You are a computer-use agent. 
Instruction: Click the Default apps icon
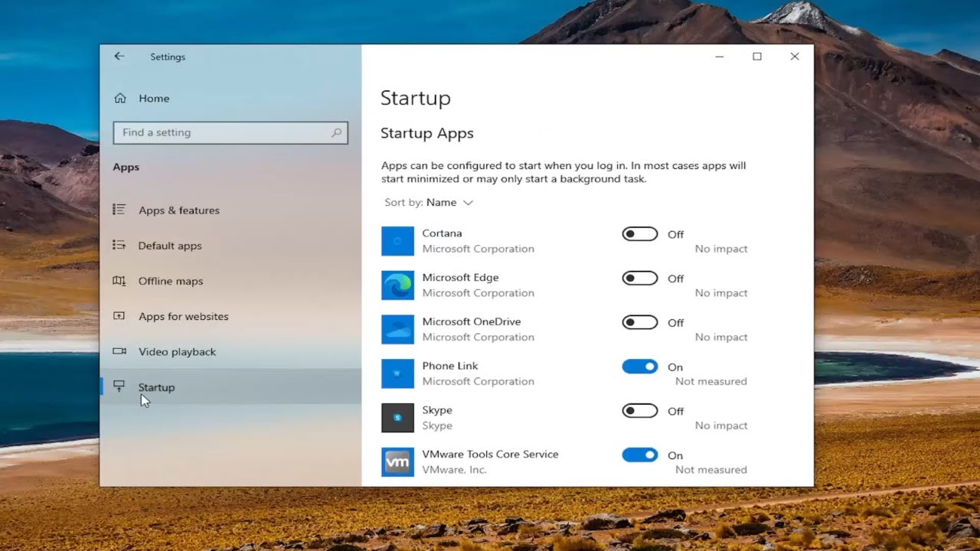click(119, 245)
